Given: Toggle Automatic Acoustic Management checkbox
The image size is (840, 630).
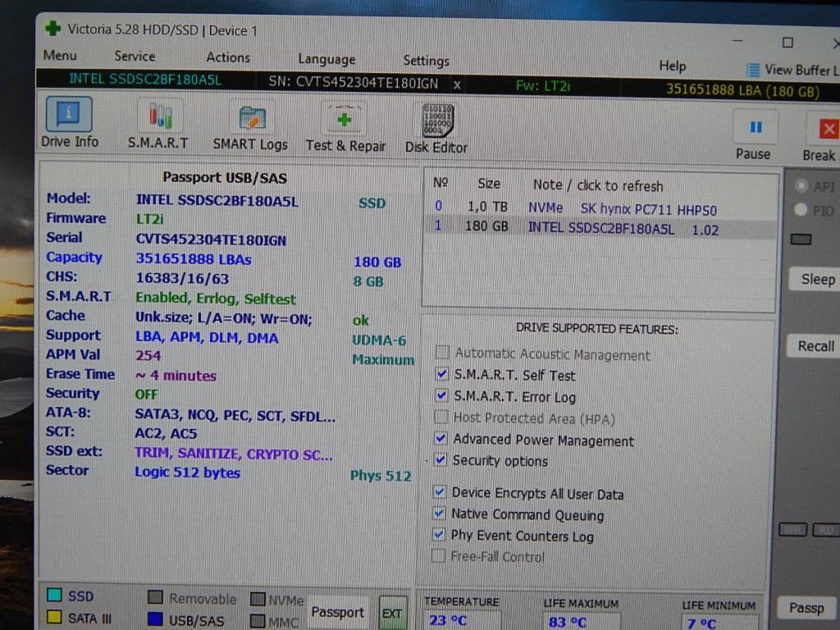Looking at the screenshot, I should point(442,352).
